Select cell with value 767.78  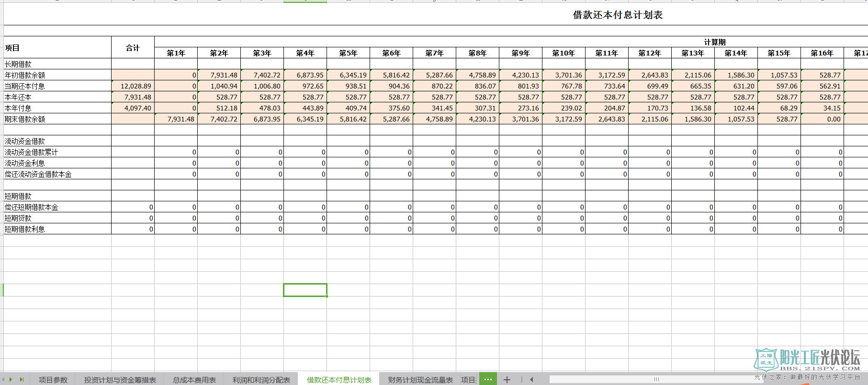tap(564, 86)
